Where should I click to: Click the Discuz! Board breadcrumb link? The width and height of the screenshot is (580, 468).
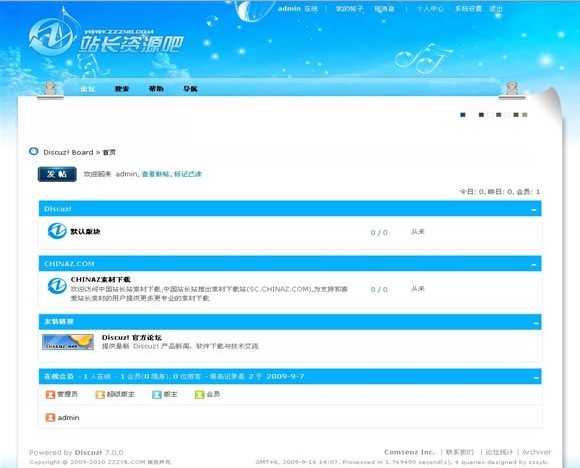point(68,152)
